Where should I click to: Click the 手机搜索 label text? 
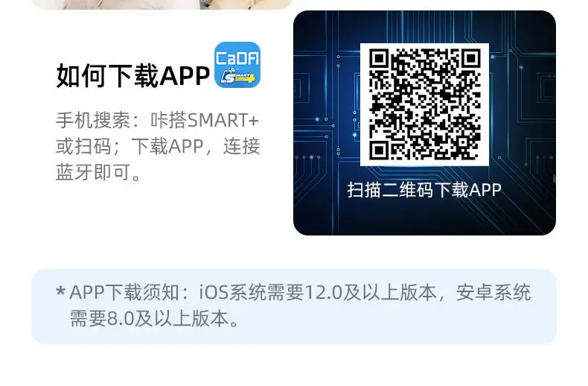[x=93, y=121]
